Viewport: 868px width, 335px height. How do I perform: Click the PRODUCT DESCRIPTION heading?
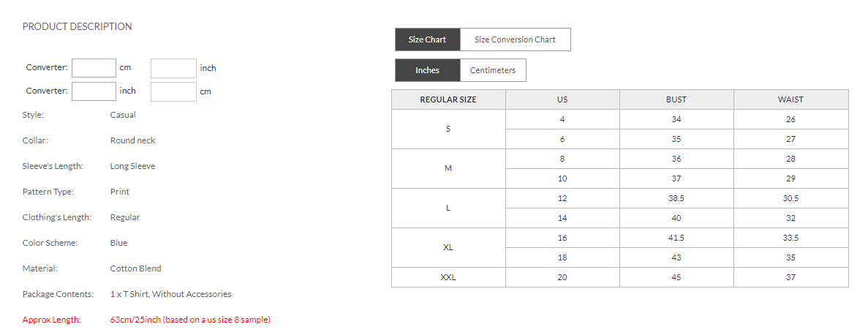tap(77, 26)
